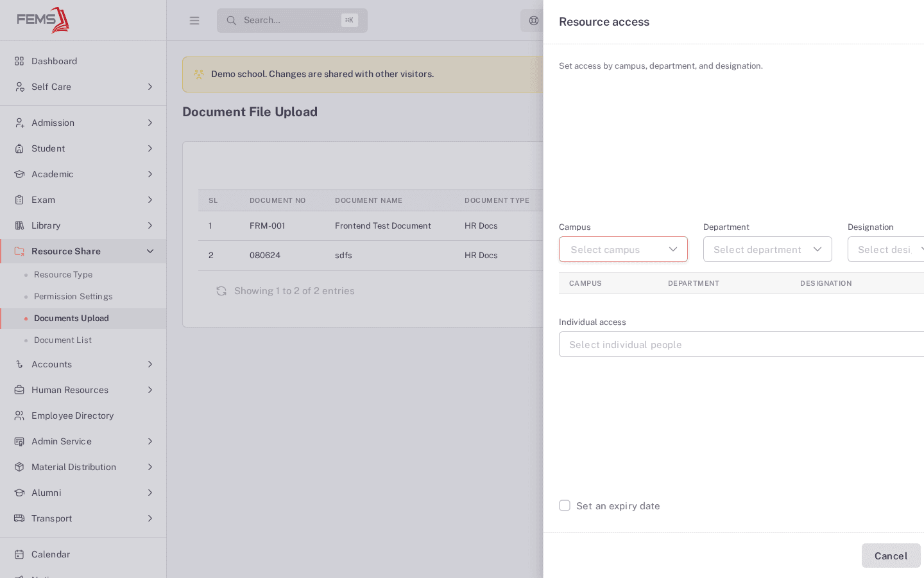
Task: Click HR Docs type in FRM-001 row
Action: [481, 226]
